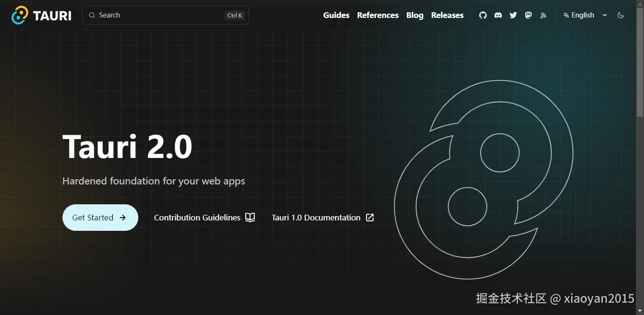The height and width of the screenshot is (315, 644).
Task: Click the large Tauri outline logo graphic
Action: (483, 180)
